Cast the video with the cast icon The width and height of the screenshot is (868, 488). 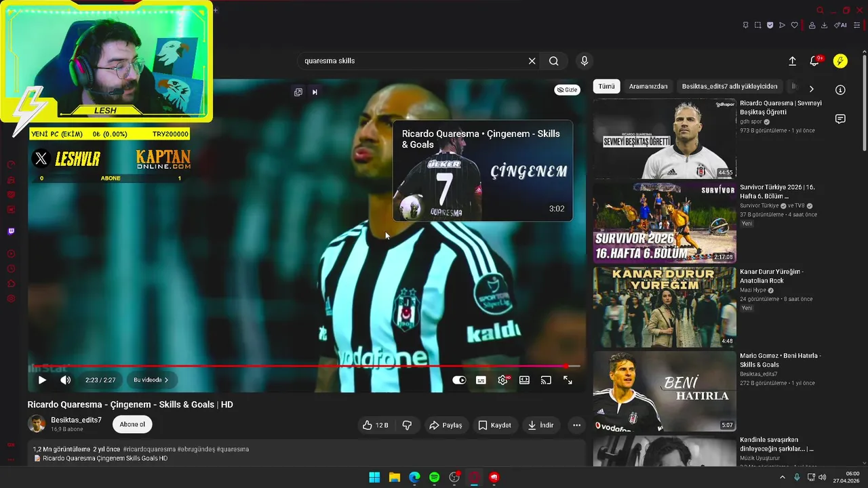(x=546, y=380)
